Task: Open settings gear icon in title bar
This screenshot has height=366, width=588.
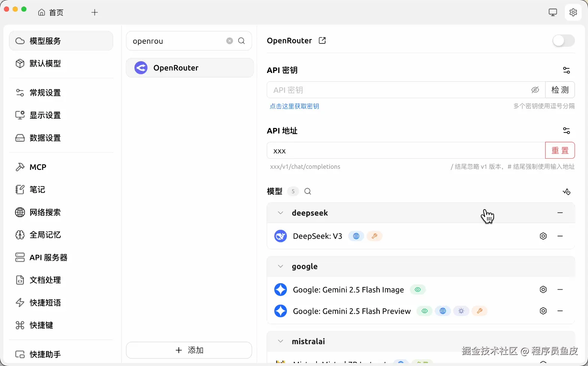Action: pyautogui.click(x=573, y=12)
